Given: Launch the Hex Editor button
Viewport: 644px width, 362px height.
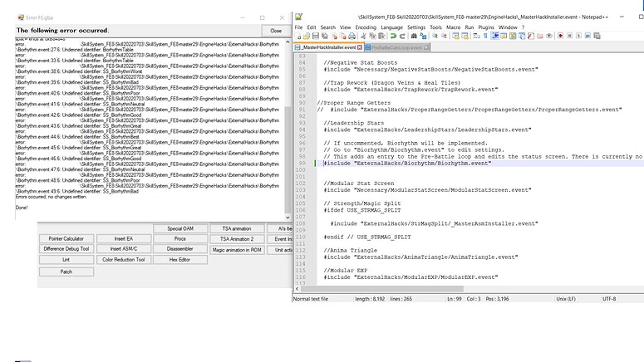Looking at the screenshot, I should (x=179, y=259).
